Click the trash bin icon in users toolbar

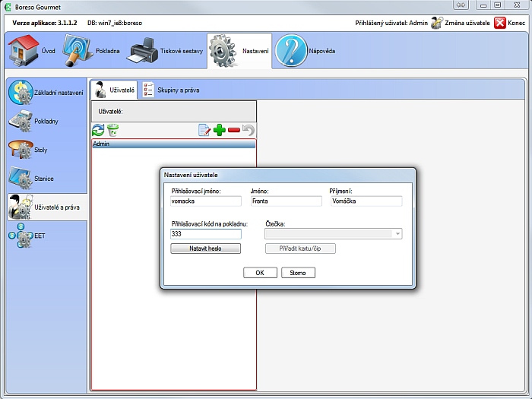pyautogui.click(x=112, y=130)
